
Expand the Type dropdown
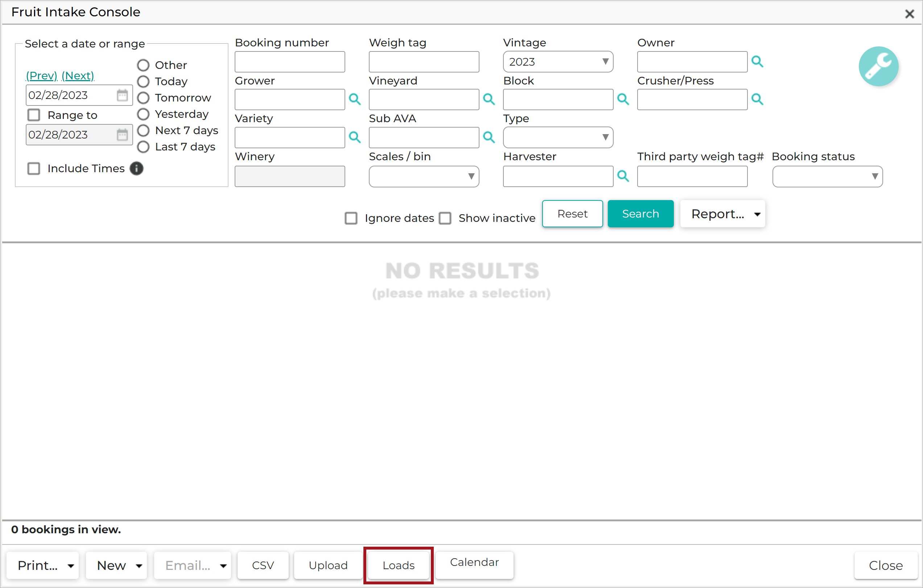tap(558, 137)
